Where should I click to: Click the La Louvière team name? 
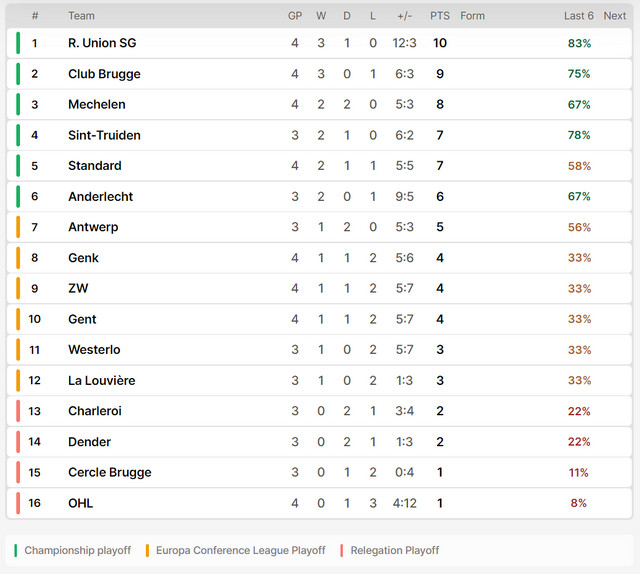tap(102, 380)
